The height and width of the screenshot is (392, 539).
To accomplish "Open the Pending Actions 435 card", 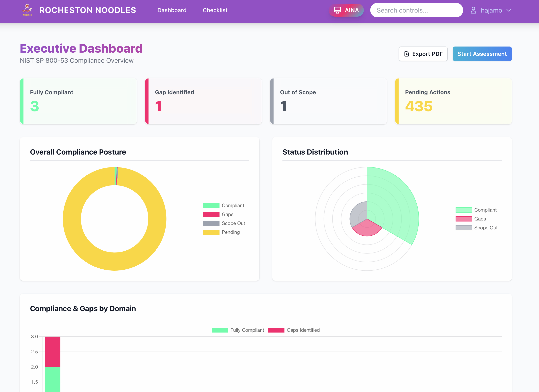I will coord(453,101).
